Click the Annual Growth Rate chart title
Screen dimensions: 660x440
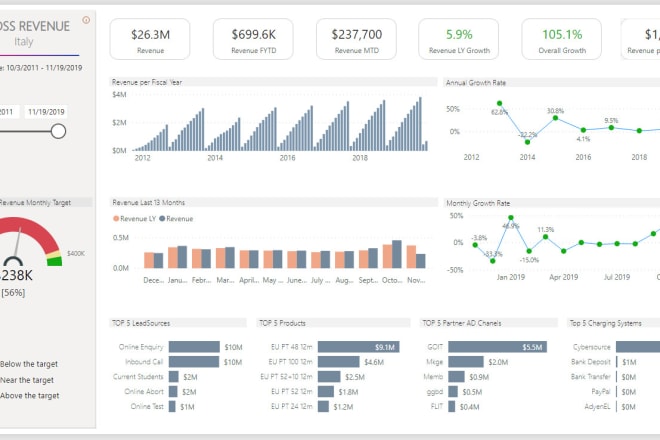[476, 83]
